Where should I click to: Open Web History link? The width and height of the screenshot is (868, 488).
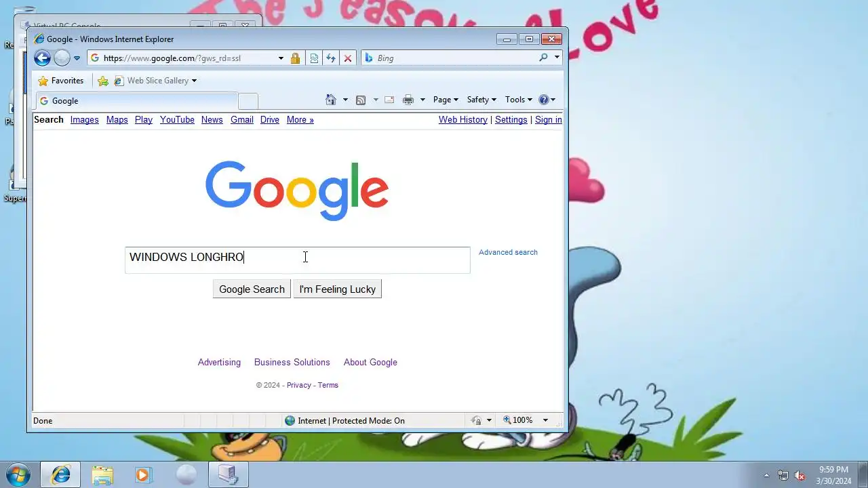(463, 120)
